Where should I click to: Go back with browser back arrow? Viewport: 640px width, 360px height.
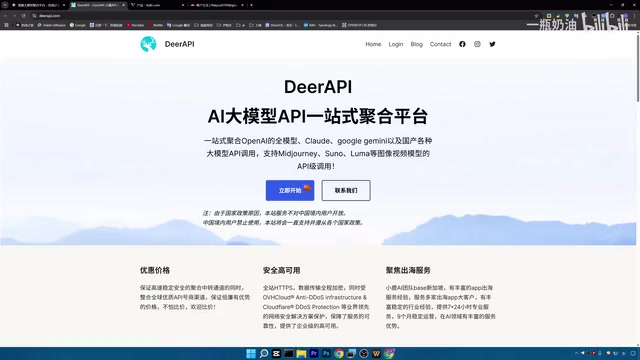click(x=6, y=16)
